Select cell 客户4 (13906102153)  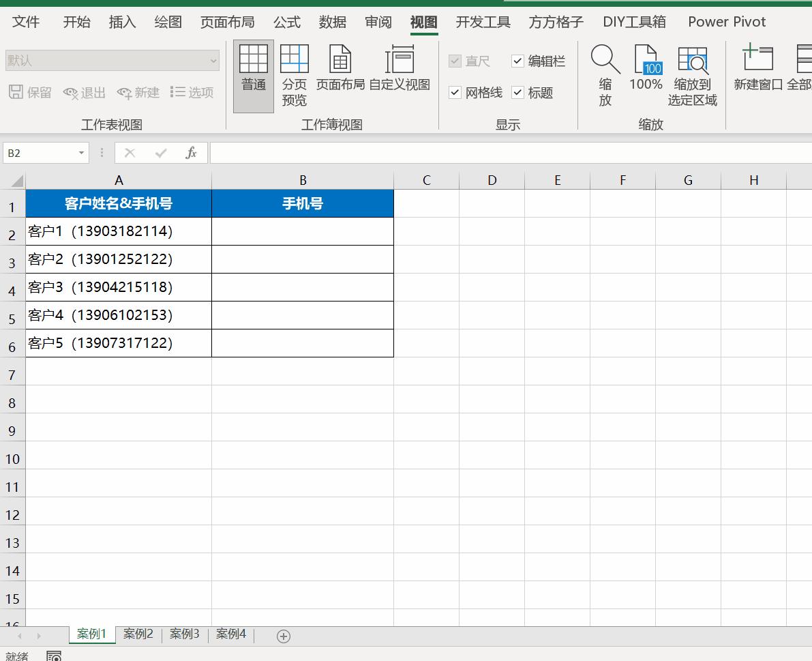pyautogui.click(x=119, y=315)
